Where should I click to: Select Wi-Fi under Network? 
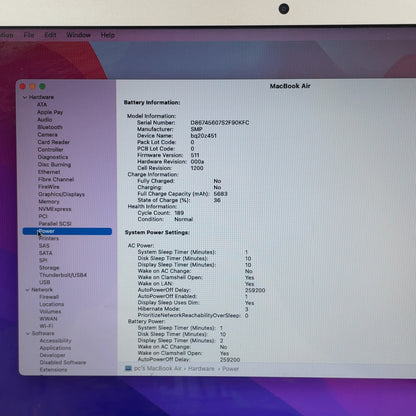click(x=46, y=326)
